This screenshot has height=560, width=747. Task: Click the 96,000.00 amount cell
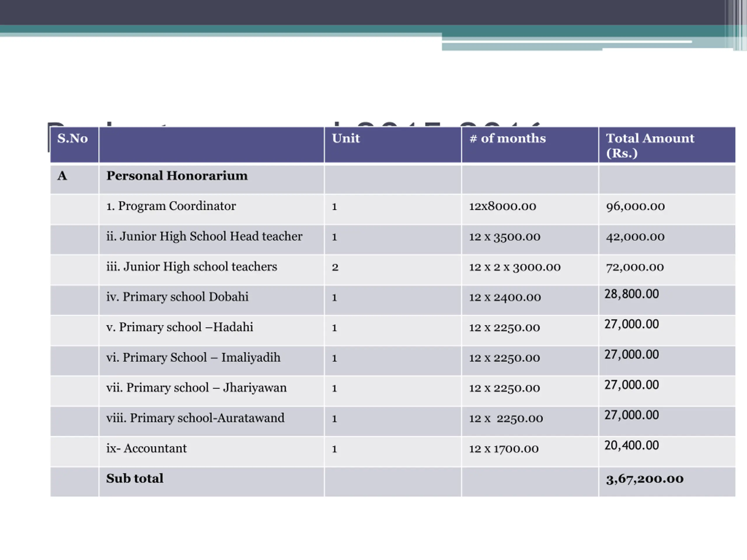[x=635, y=206]
